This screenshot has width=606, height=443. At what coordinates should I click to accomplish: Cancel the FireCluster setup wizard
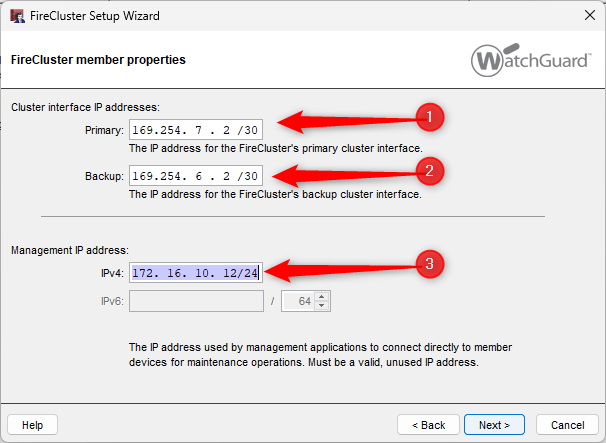pos(567,425)
